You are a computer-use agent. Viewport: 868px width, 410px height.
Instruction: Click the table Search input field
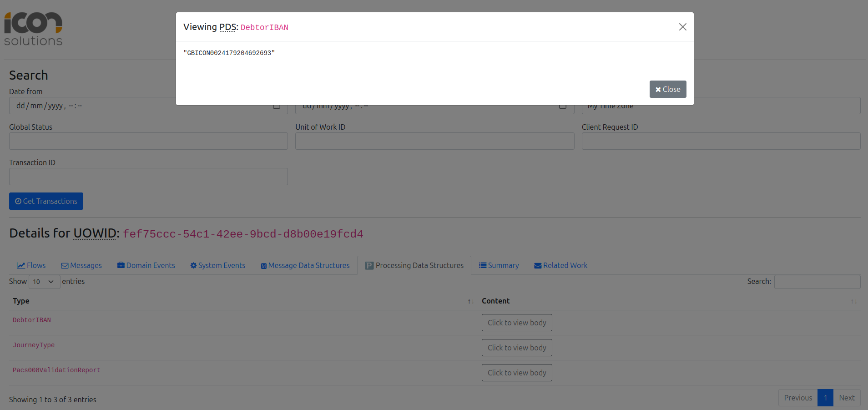click(817, 282)
